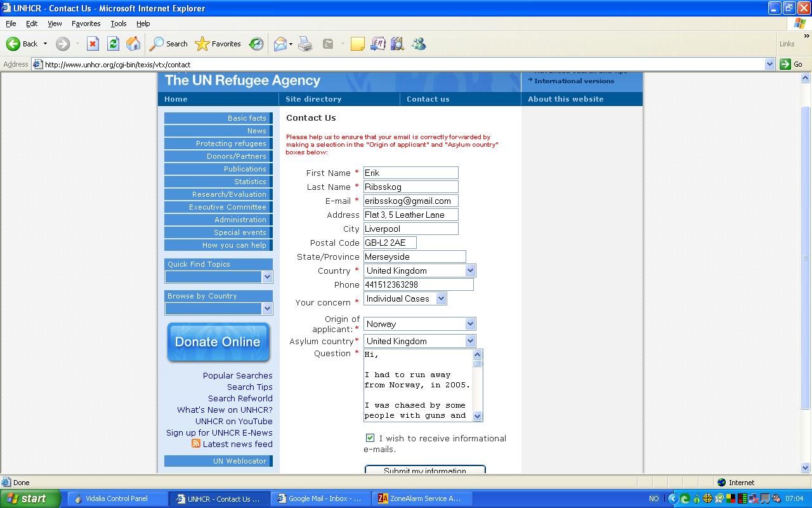Viewport: 812px width, 508px height.
Task: Click in the Postal Code field
Action: tap(390, 243)
